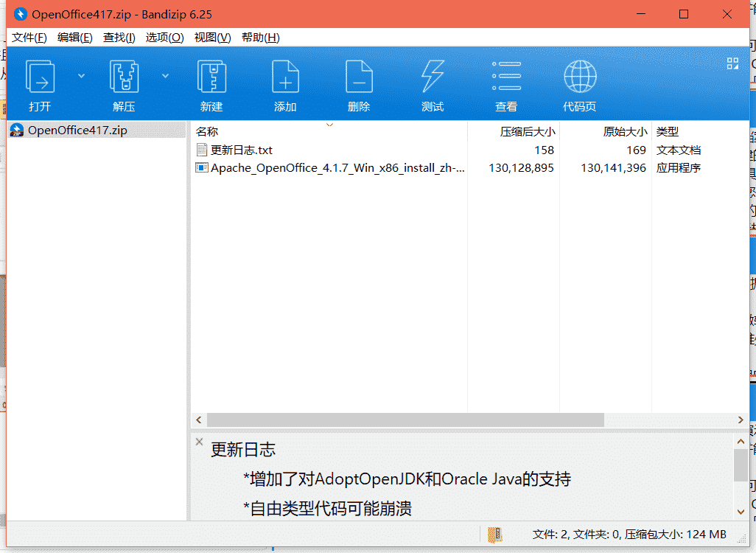Open the 文件(F) menu

pos(29,38)
